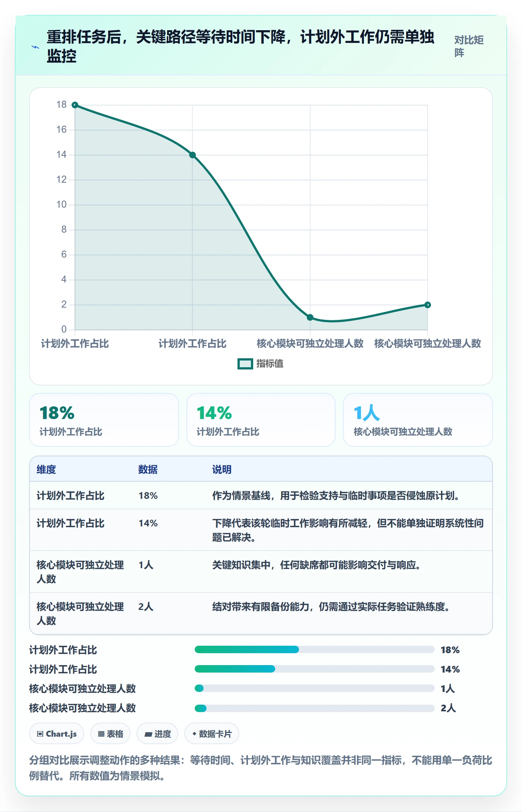Viewport: 522px width, 812px height.
Task: Click the chart data point at value 14
Action: (x=192, y=155)
